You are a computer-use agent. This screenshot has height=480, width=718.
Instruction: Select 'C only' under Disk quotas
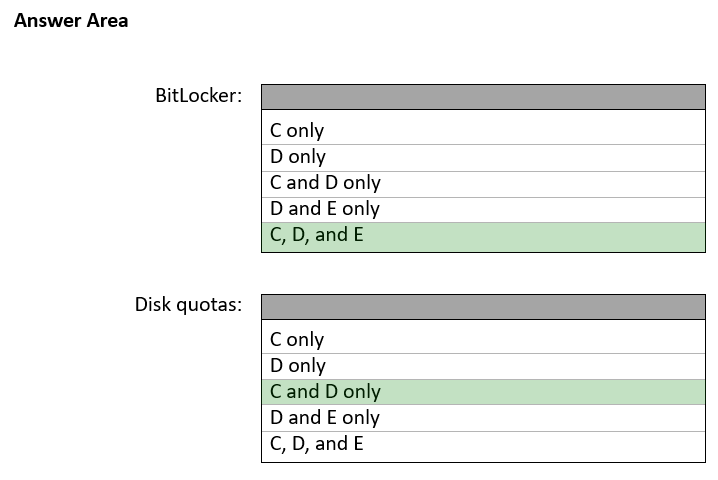click(483, 340)
